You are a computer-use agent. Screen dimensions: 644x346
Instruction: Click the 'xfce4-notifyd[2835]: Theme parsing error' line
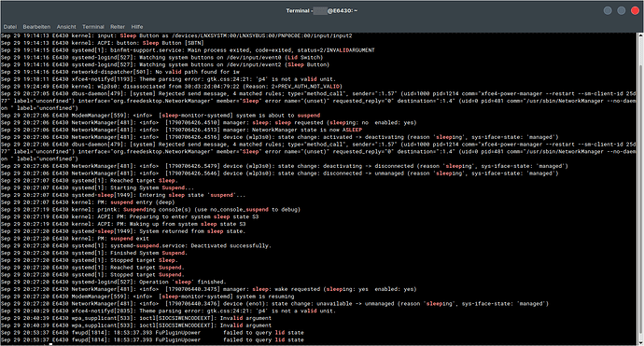point(168,311)
